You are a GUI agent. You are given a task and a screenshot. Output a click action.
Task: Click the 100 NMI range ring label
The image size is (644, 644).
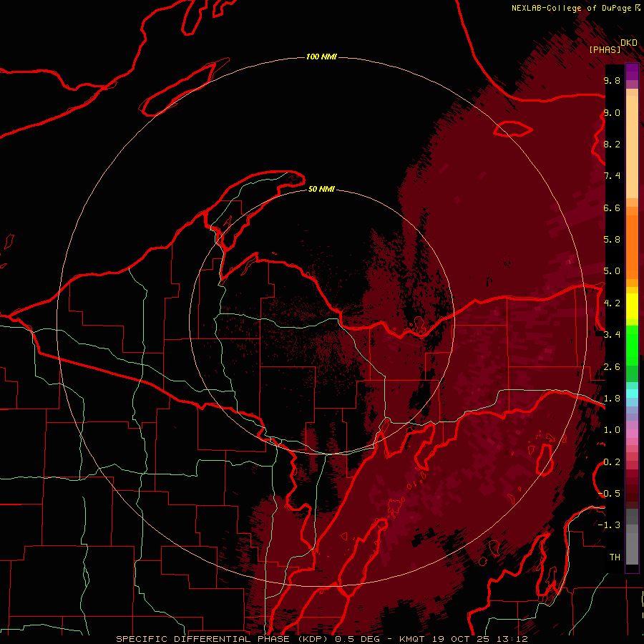321,57
